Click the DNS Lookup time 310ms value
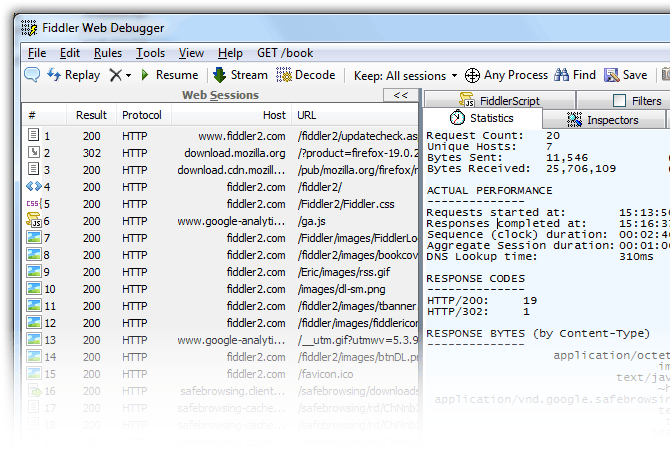Viewport: 670px width, 470px height. tap(636, 257)
